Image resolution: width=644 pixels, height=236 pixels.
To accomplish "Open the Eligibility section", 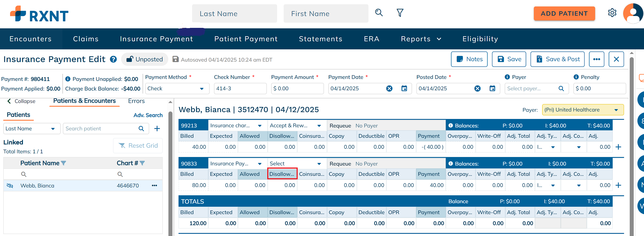I will pos(480,39).
